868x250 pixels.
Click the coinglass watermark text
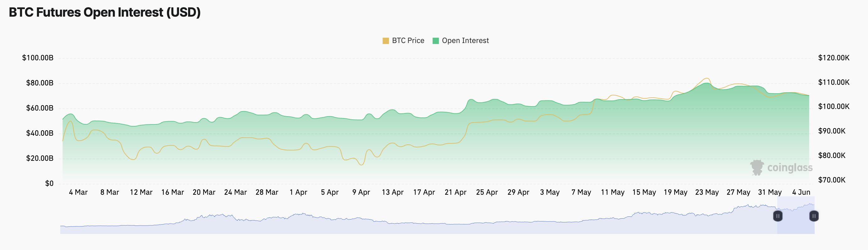tap(789, 167)
